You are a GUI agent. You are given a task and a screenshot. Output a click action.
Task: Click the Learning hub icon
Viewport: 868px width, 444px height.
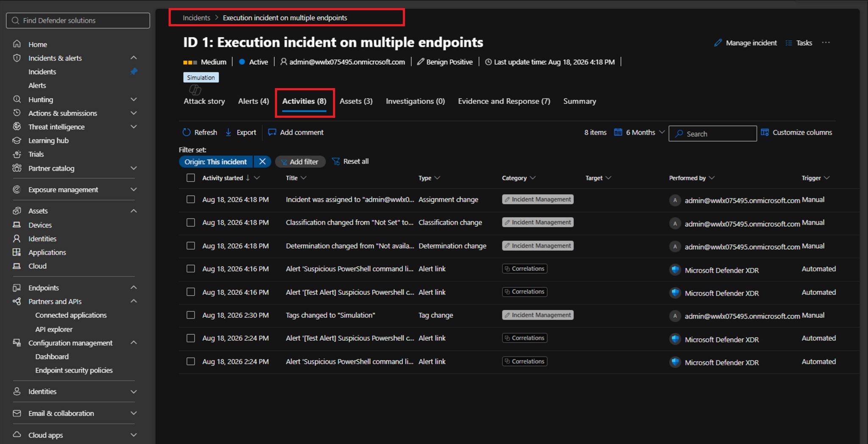(17, 140)
